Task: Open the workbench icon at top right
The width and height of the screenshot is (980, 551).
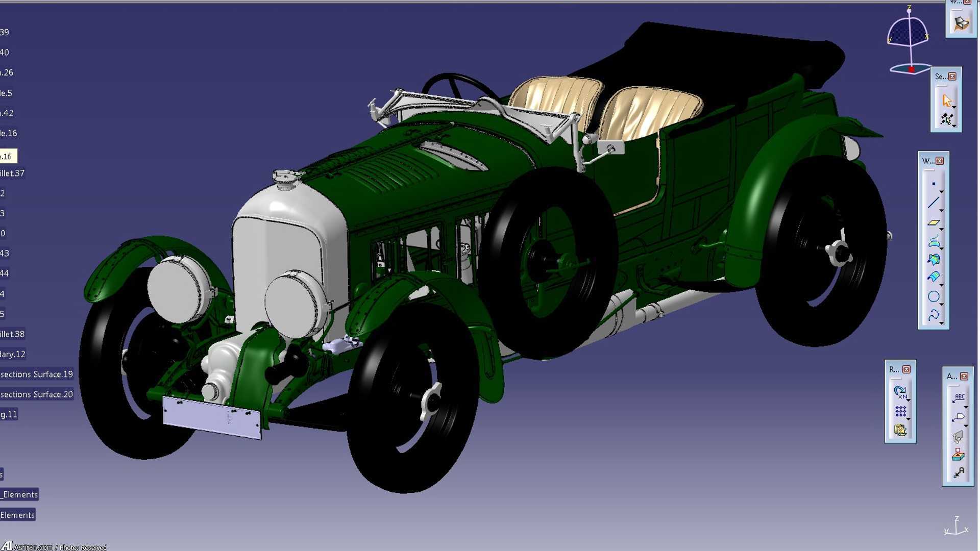Action: tap(961, 23)
